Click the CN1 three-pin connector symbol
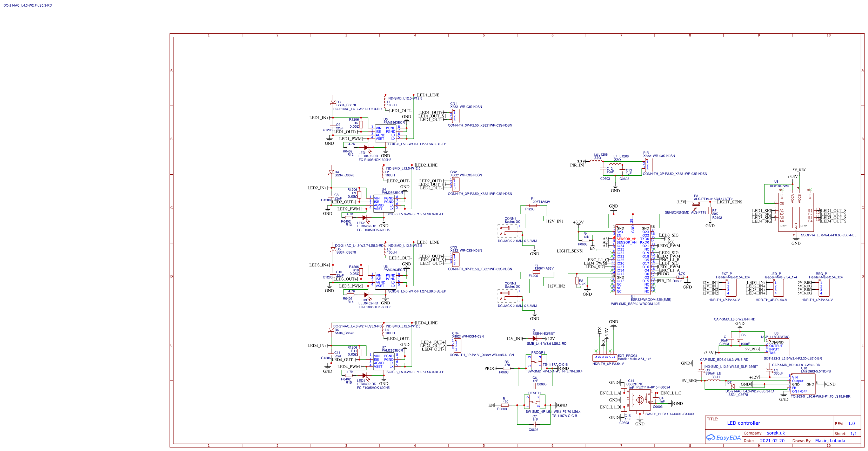Viewport: 868px width, 451px height. pyautogui.click(x=455, y=116)
